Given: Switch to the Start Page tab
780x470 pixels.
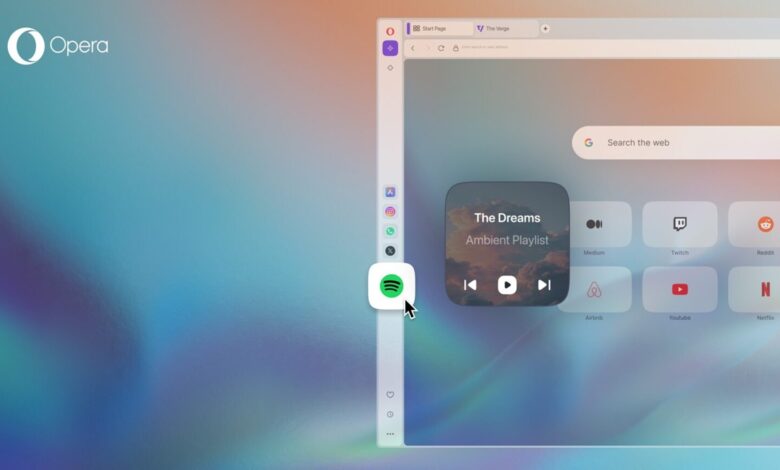Looking at the screenshot, I should [x=439, y=28].
